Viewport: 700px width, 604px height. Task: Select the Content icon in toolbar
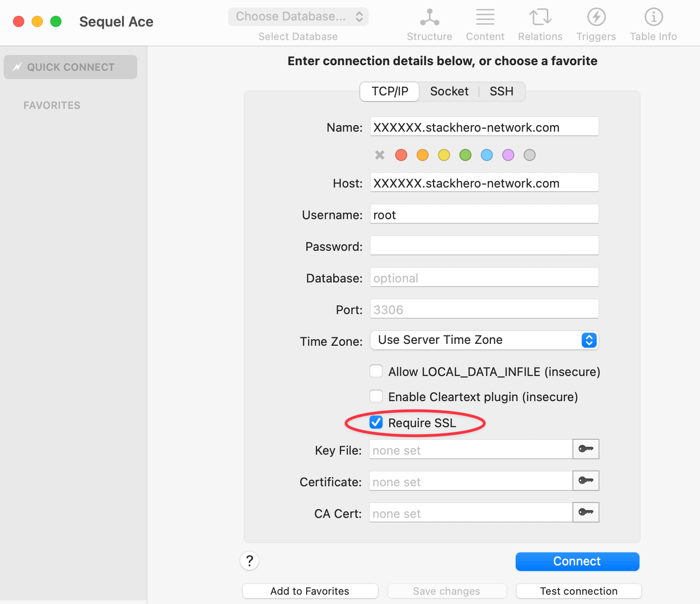[485, 18]
